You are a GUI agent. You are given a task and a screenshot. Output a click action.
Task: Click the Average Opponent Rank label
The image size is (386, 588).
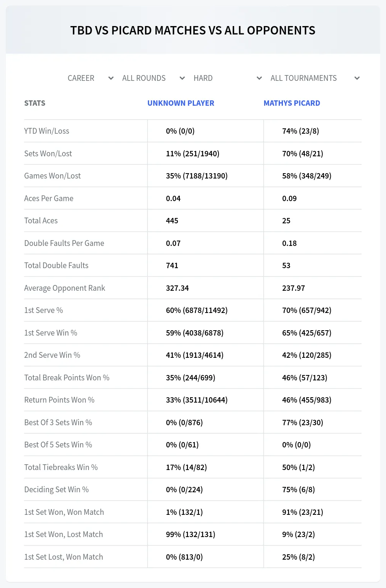[64, 288]
